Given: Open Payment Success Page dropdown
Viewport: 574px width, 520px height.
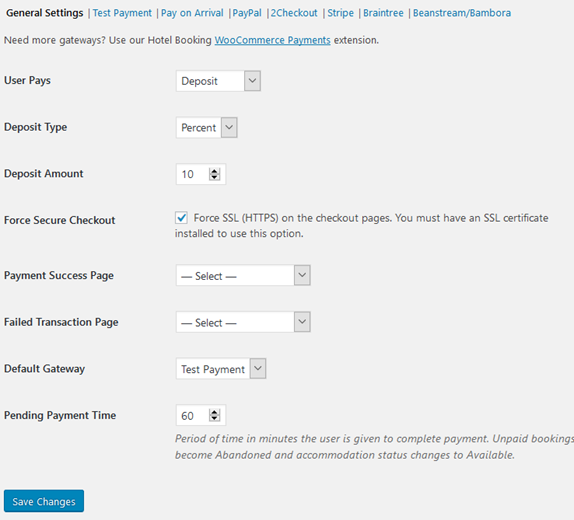Looking at the screenshot, I should (243, 275).
